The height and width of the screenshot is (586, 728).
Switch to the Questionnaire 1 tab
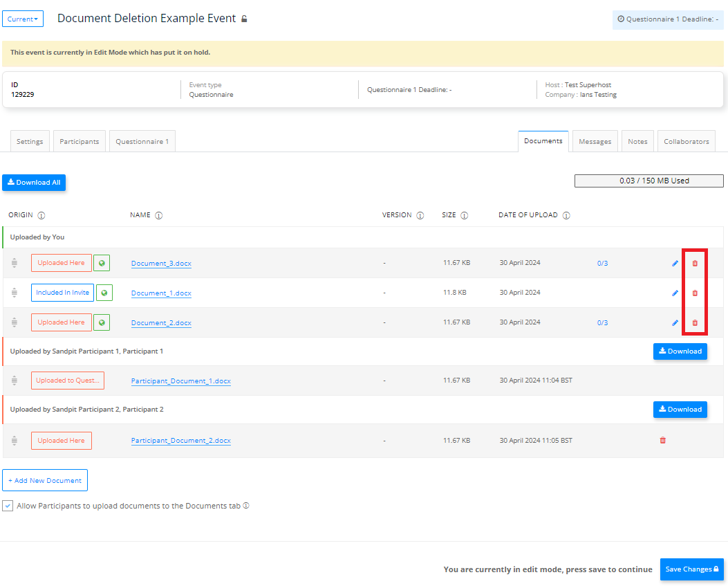pos(142,141)
